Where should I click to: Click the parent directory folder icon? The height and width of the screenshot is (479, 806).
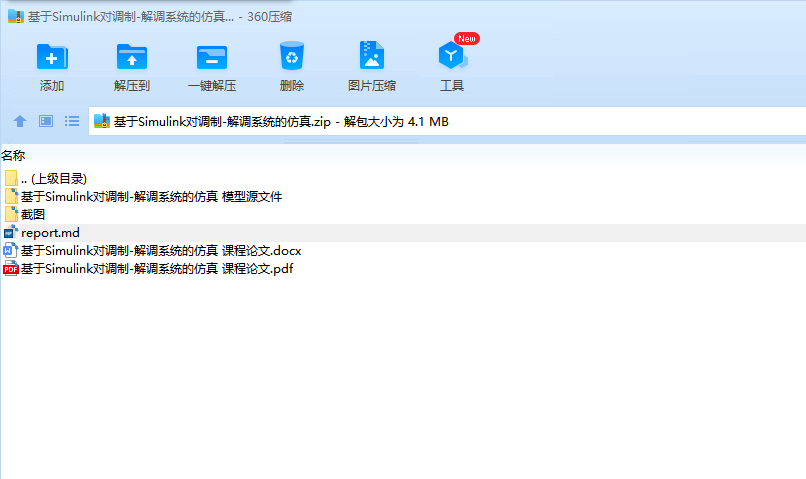click(11, 178)
